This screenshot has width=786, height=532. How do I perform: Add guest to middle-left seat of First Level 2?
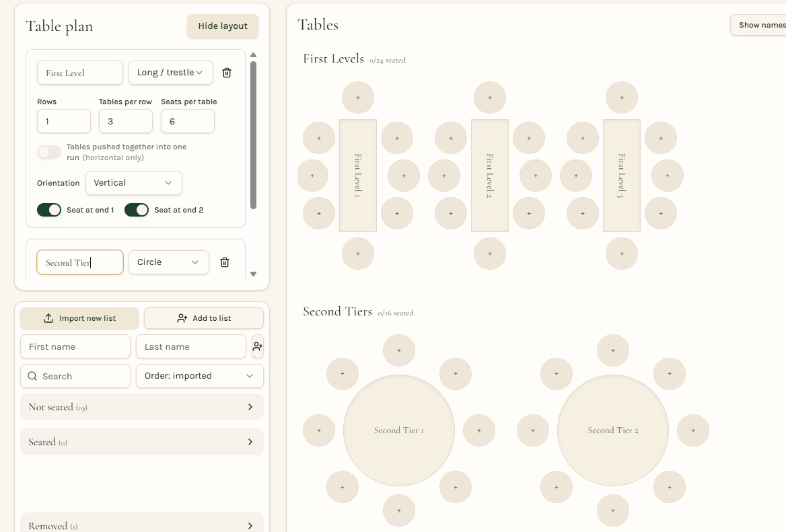(444, 176)
